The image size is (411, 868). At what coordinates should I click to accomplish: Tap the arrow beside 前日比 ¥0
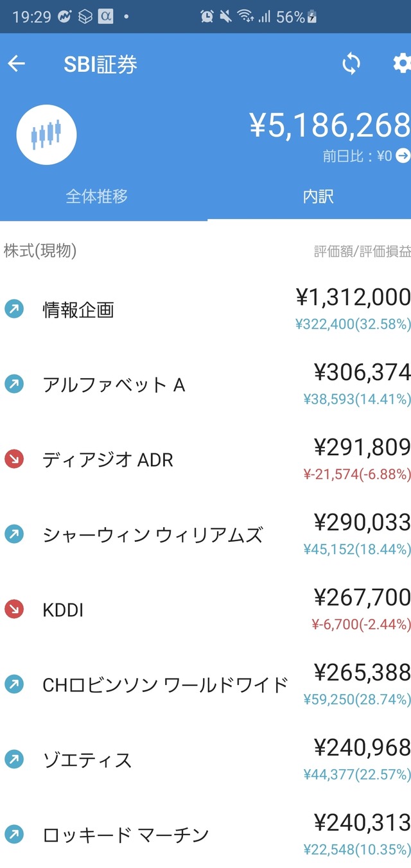click(x=403, y=155)
